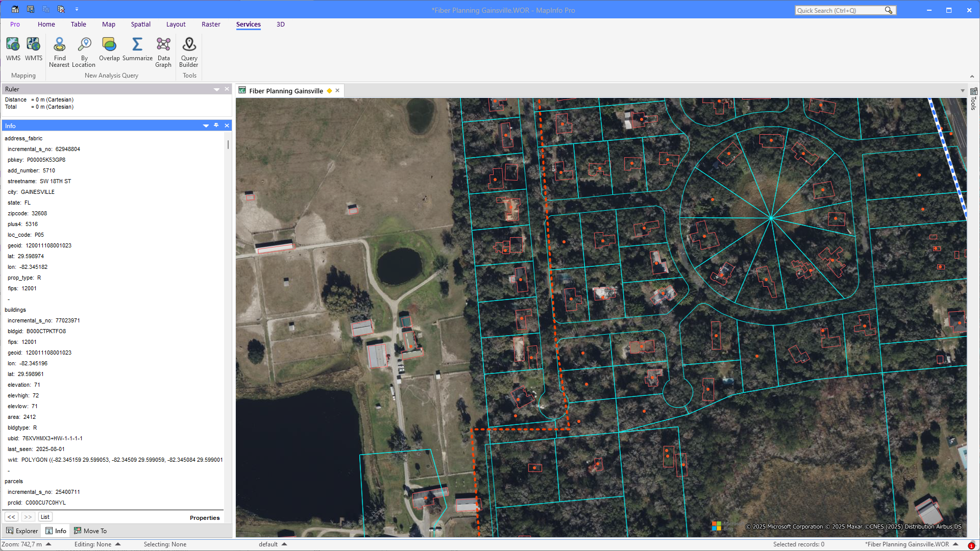980x551 pixels.
Task: Open the Data Graph tool
Action: pos(163,52)
